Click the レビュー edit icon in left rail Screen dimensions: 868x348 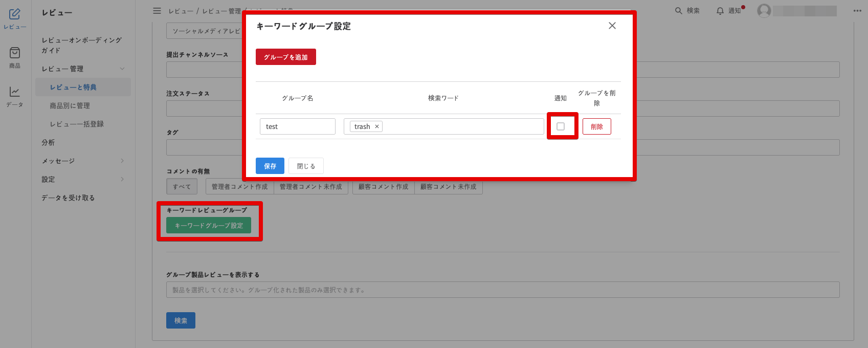(x=15, y=14)
